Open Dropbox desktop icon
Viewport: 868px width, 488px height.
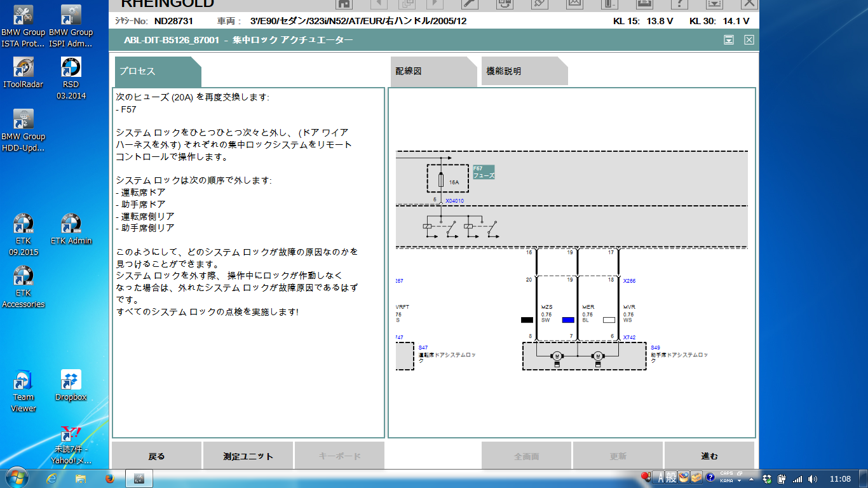[x=71, y=386]
